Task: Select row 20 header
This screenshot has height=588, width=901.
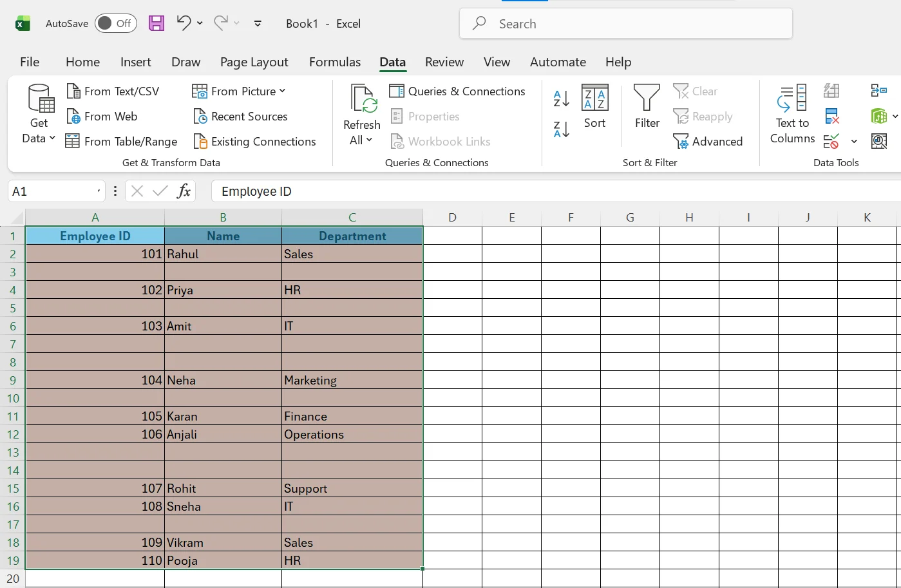Action: [13, 578]
